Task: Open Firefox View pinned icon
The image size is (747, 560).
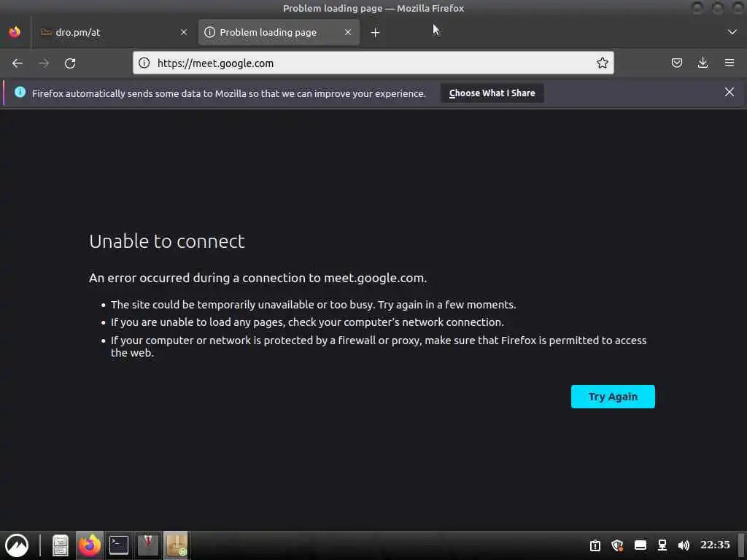Action: 15,32
